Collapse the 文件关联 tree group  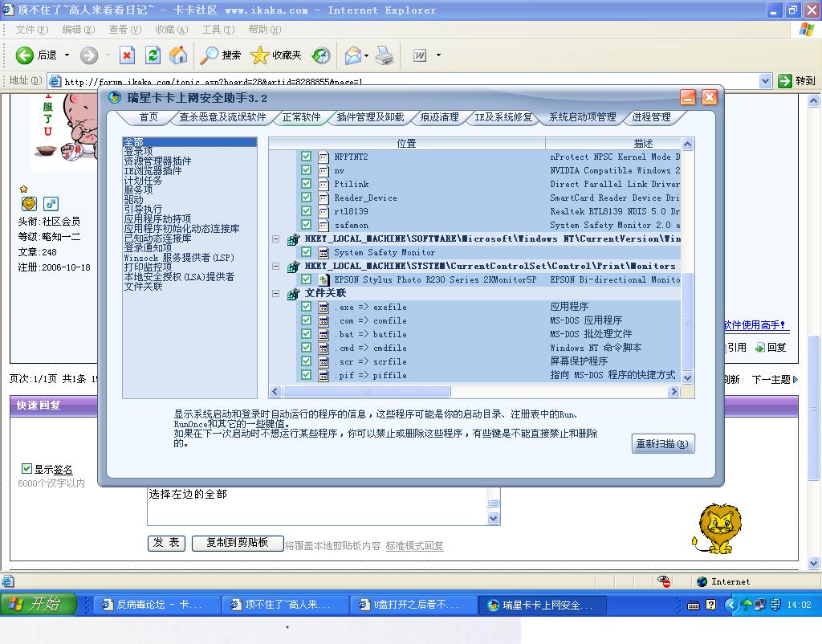(276, 293)
